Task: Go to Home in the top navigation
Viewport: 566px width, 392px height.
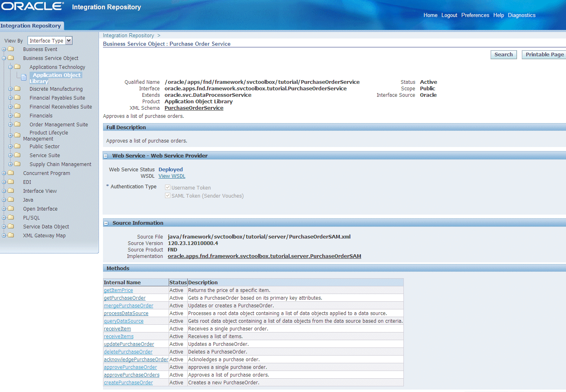Action: (431, 15)
